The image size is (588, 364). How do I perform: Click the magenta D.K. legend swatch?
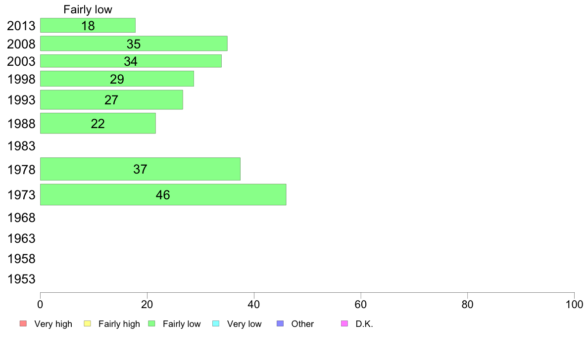pyautogui.click(x=344, y=323)
